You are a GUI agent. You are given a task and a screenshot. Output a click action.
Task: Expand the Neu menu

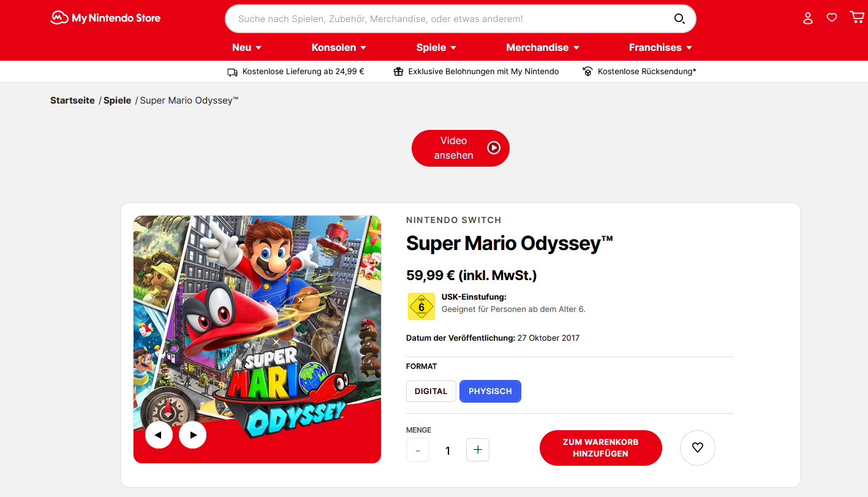tap(247, 47)
